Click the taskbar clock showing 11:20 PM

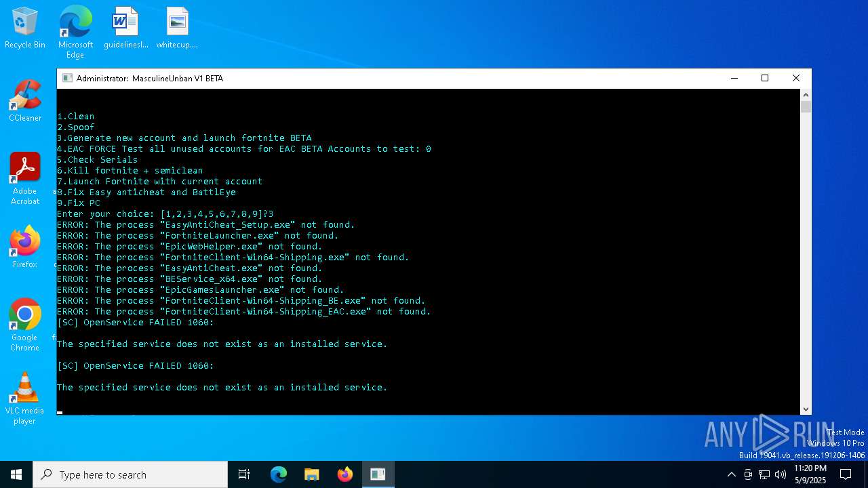pos(810,474)
